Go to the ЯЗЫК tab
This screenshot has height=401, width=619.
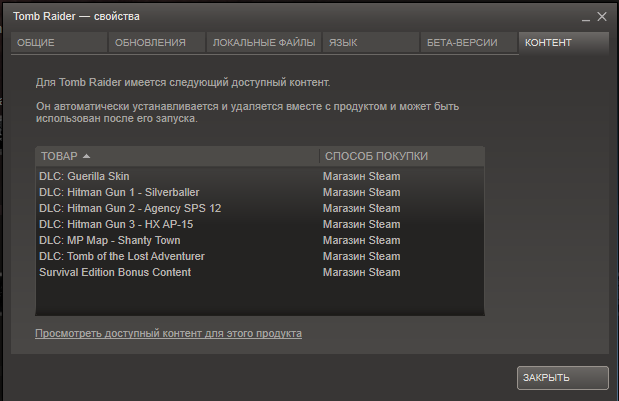tap(371, 43)
